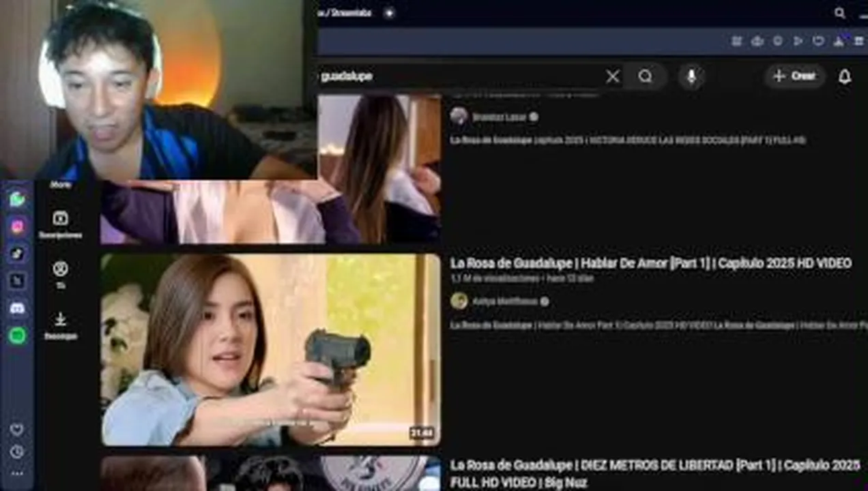Focus the search field containing guadalupe
Viewport: 868px width, 491px height.
point(461,76)
